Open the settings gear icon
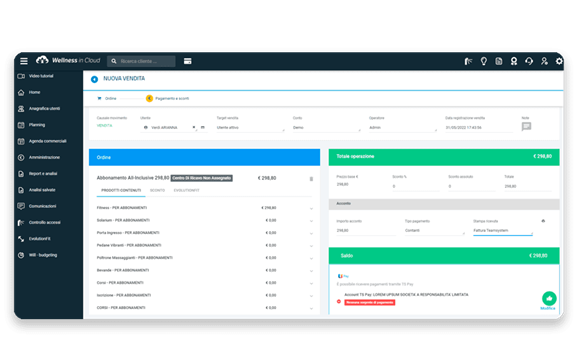576x362 pixels. pyautogui.click(x=559, y=61)
